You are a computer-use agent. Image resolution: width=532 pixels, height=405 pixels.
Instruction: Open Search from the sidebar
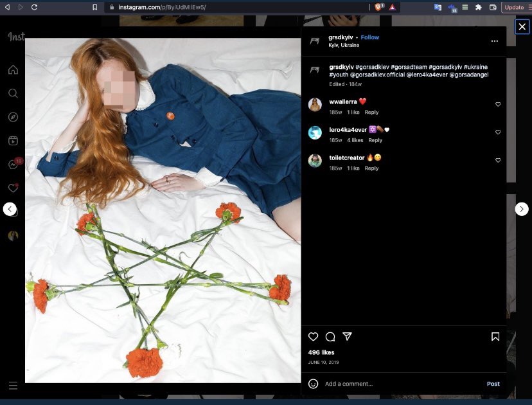(x=13, y=93)
